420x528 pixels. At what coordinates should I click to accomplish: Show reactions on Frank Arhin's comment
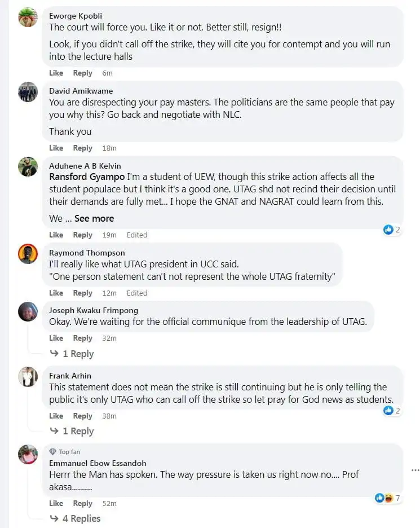pyautogui.click(x=391, y=411)
